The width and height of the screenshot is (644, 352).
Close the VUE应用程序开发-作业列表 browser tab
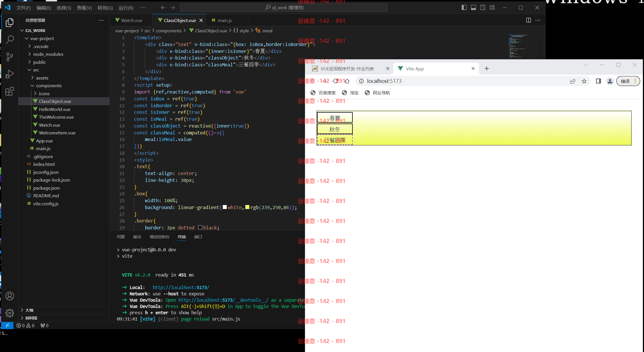pyautogui.click(x=388, y=69)
